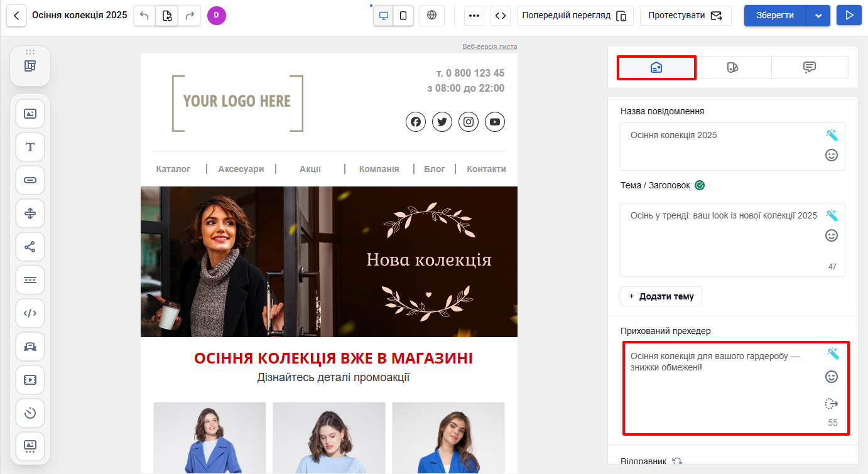The width and height of the screenshot is (868, 474).
Task: Click the YOUR LOGO HERE image
Action: (x=237, y=103)
